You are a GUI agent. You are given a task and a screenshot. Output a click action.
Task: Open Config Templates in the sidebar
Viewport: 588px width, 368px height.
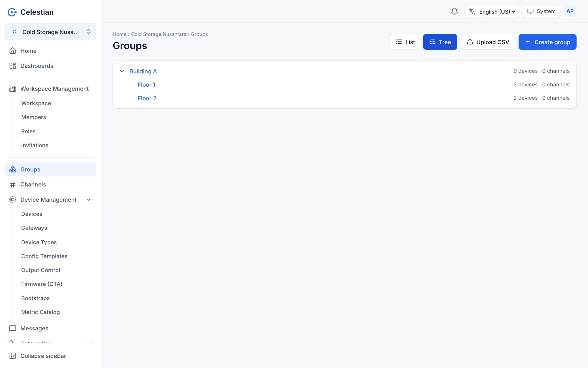44,256
